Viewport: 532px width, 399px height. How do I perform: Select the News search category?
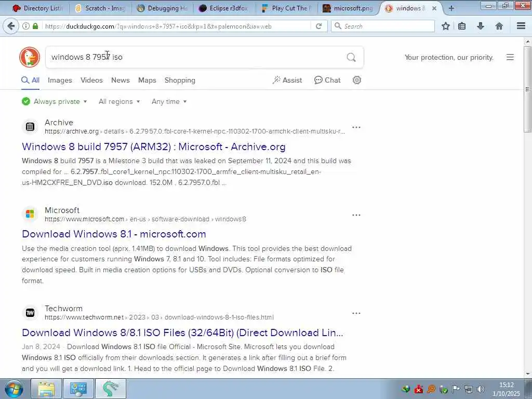pyautogui.click(x=121, y=80)
